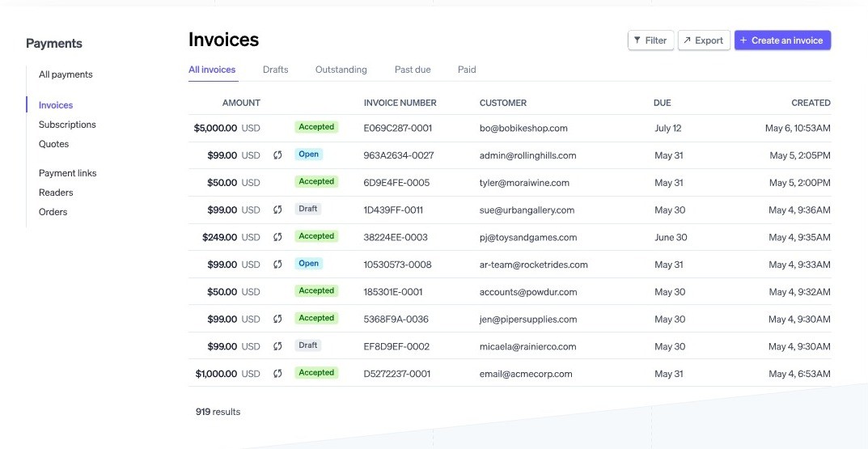Click recurring icon in micaela@rainierco.com row
Image resolution: width=868 pixels, height=449 pixels.
[x=278, y=346]
